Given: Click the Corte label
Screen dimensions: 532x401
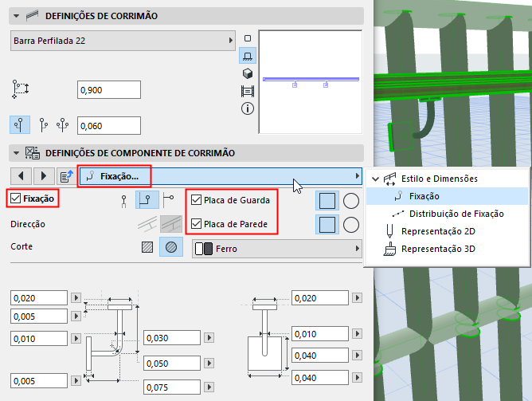Looking at the screenshot, I should 22,246.
